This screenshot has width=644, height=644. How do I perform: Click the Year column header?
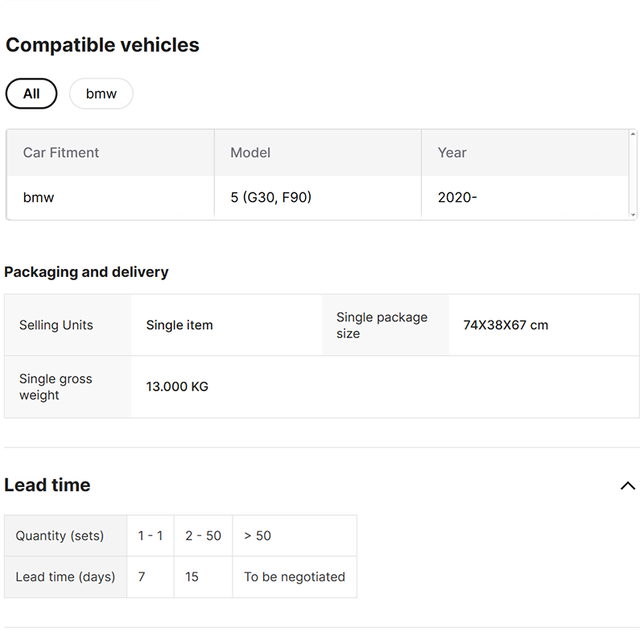(452, 153)
